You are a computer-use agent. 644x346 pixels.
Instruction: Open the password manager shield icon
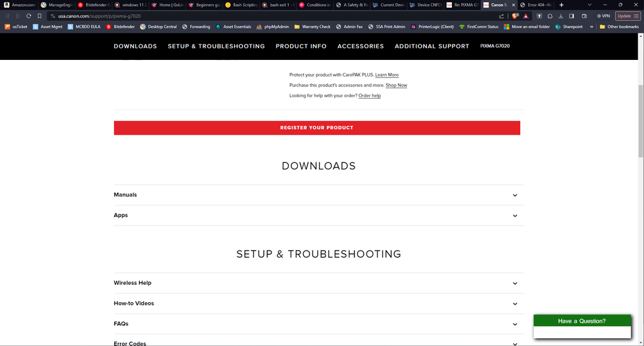pos(540,16)
